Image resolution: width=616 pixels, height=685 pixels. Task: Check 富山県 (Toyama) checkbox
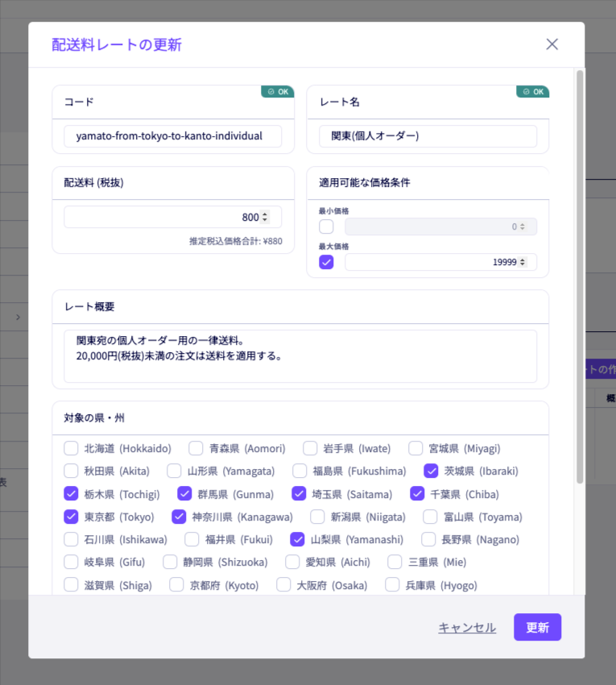[x=430, y=517]
